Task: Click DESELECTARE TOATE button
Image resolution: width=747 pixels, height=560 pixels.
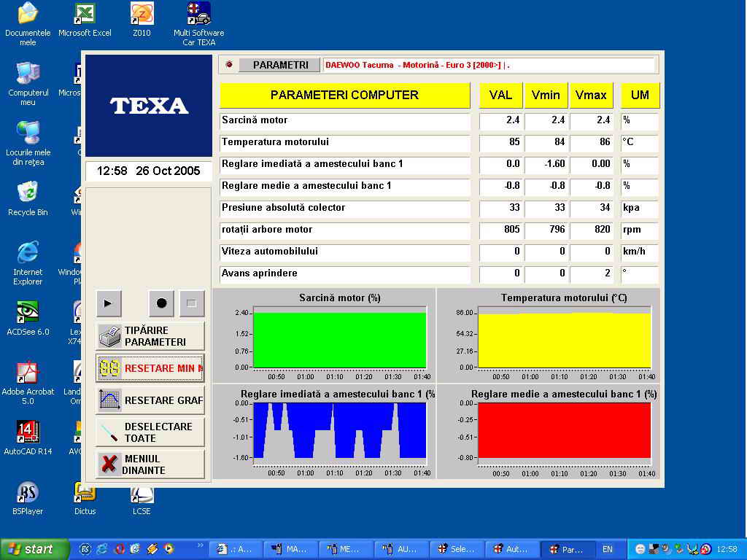Action: (x=150, y=432)
